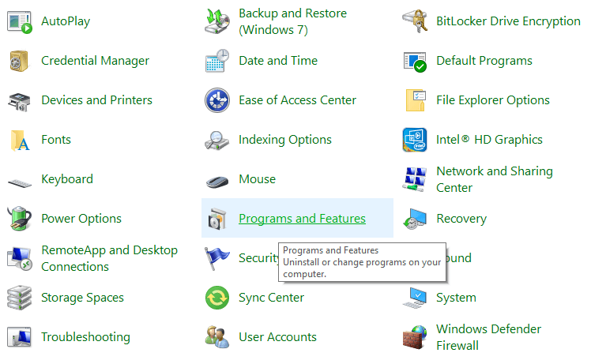Image resolution: width=606 pixels, height=364 pixels.
Task: Click the File Explorer Options link
Action: [x=493, y=100]
